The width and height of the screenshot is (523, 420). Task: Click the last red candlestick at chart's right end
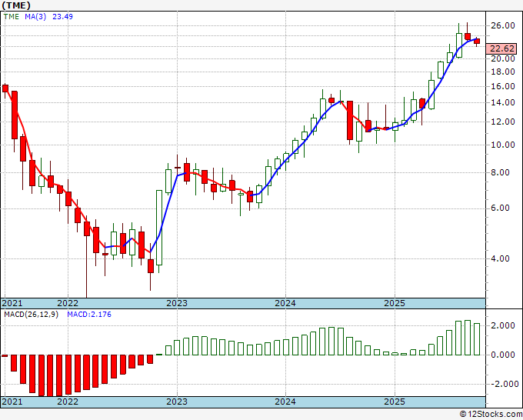pos(477,42)
